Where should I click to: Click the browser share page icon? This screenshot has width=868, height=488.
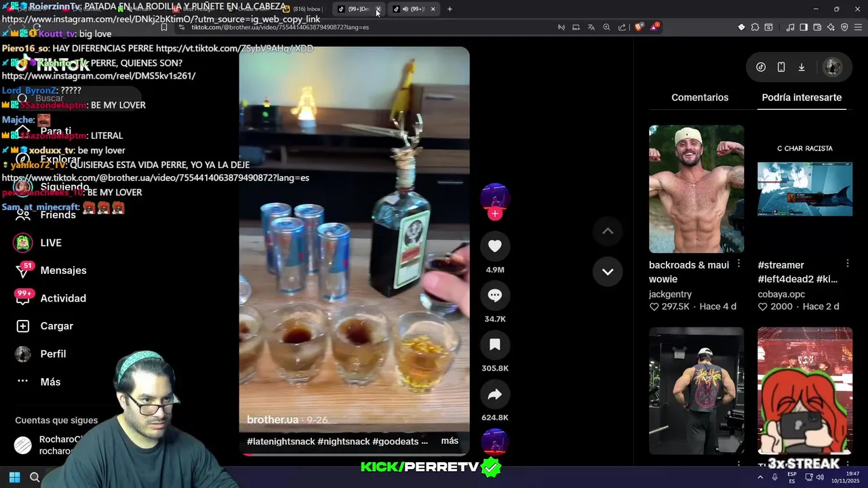622,27
